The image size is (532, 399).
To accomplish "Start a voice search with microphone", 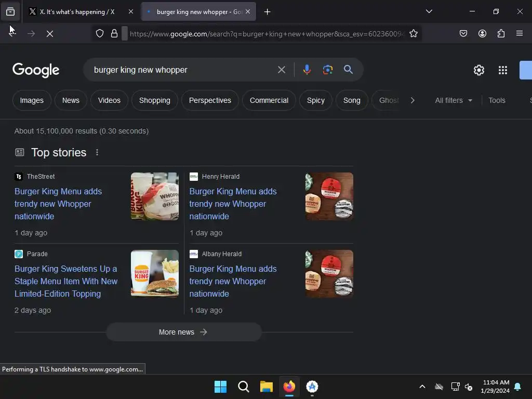I will tap(307, 70).
